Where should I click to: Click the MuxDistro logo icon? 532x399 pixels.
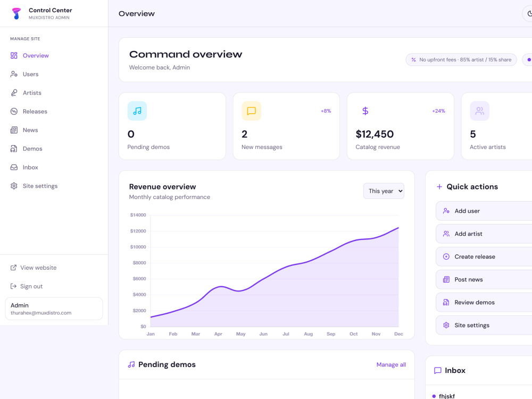(x=16, y=14)
